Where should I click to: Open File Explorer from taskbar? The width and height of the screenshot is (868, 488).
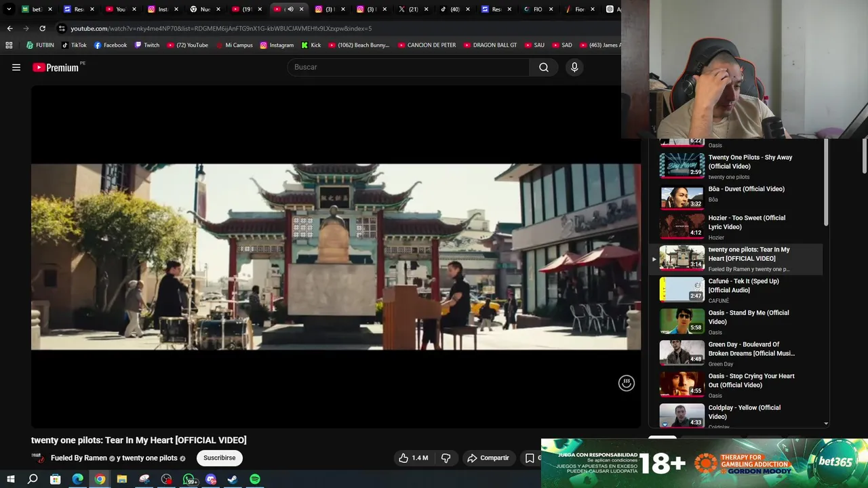[122, 479]
